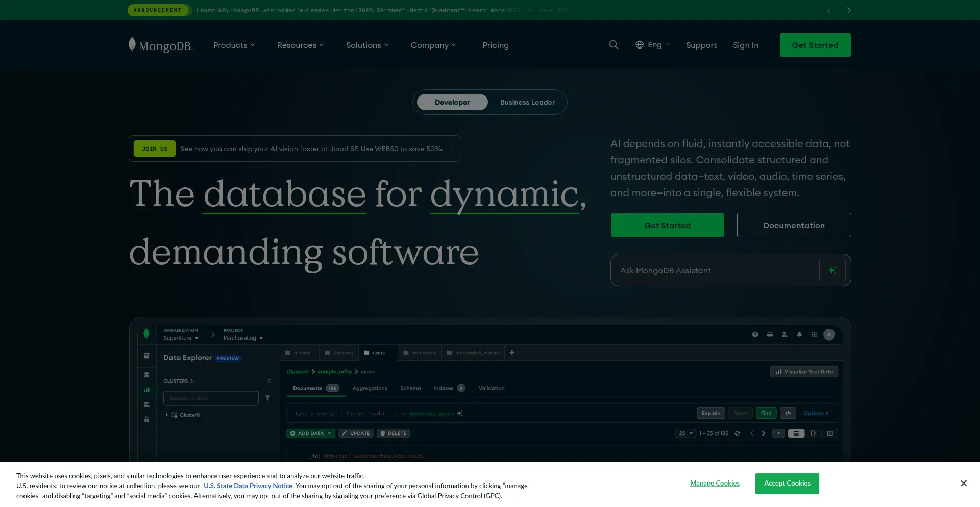Switch to JSON view in the documents toolbar
The height and width of the screenshot is (507, 980).
(x=814, y=433)
